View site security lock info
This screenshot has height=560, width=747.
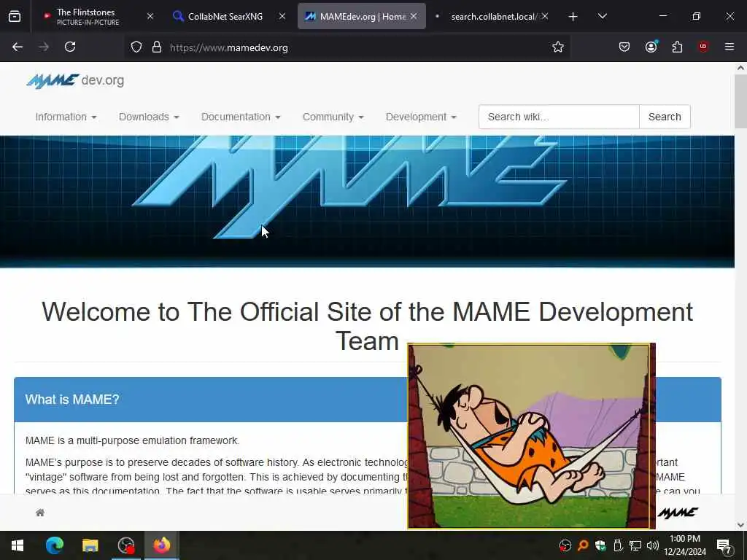point(157,47)
